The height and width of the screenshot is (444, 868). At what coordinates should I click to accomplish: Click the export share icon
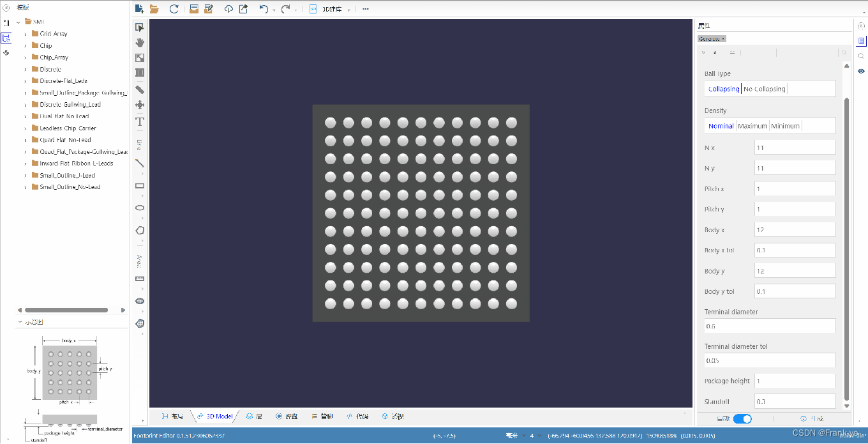pos(243,9)
